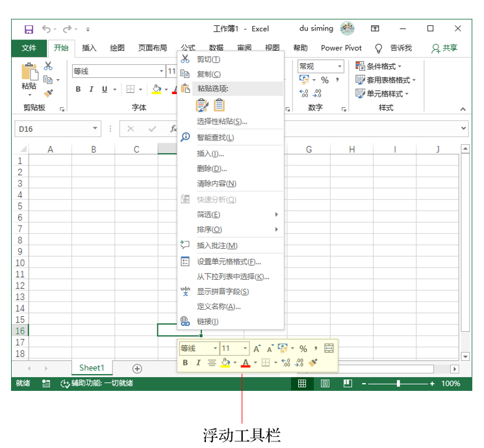Select column header G

(309, 149)
